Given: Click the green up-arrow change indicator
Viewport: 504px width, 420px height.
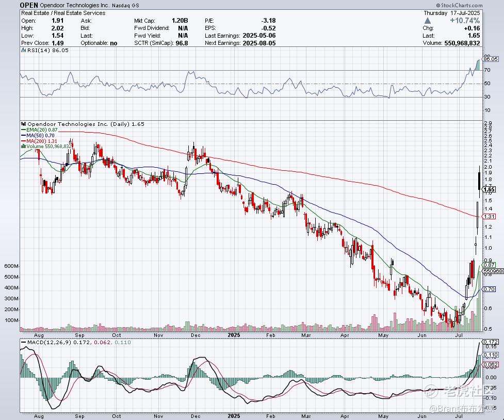Looking at the screenshot, I should [427, 21].
